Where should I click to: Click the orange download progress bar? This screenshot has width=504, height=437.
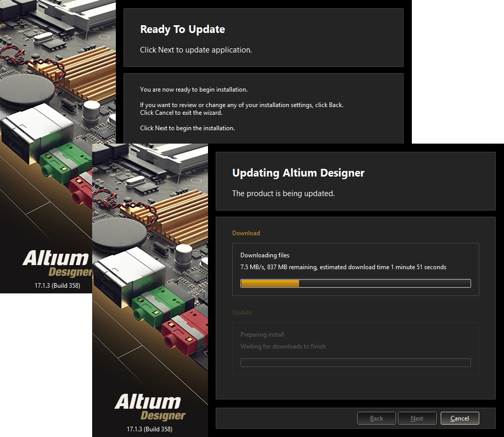tap(355, 283)
